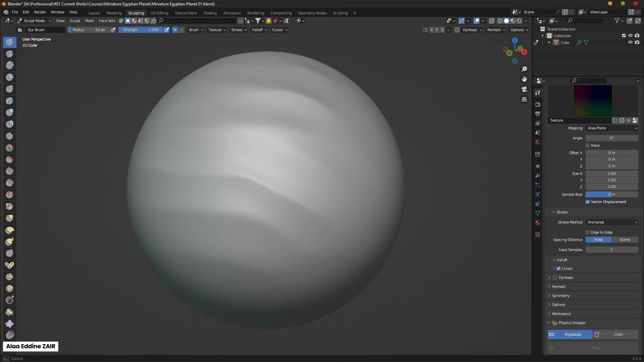Open the Physics properties tab icon

(538, 194)
